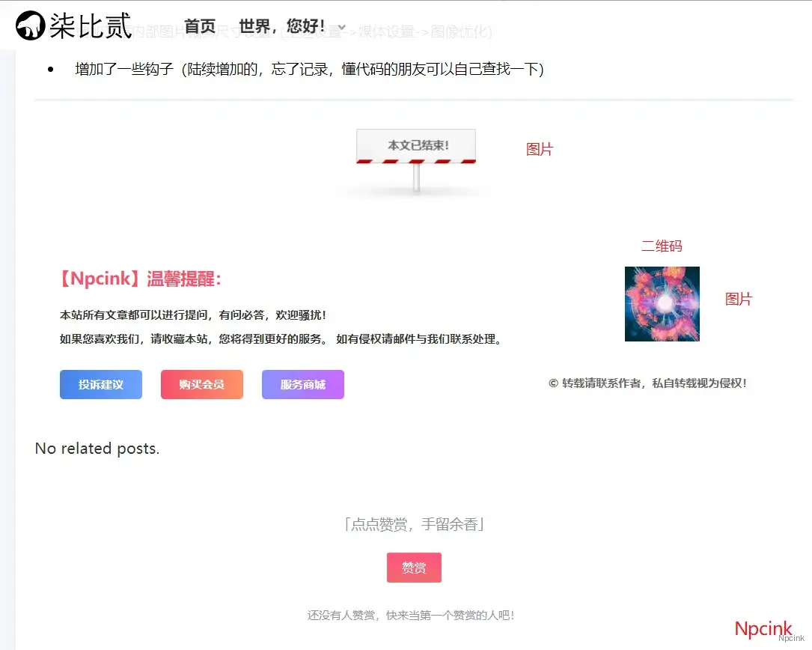Click the colorful QR code image
The height and width of the screenshot is (650, 812).
coord(662,304)
